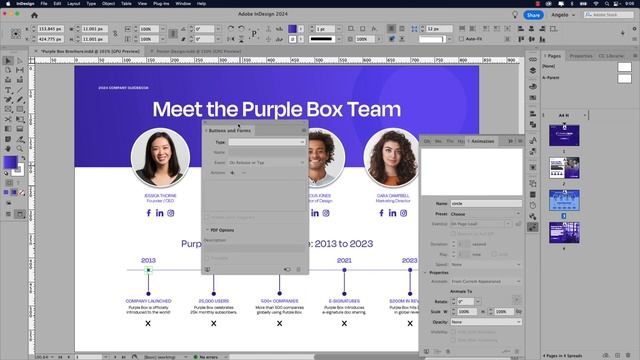Select the Free Transform tool

20,119
